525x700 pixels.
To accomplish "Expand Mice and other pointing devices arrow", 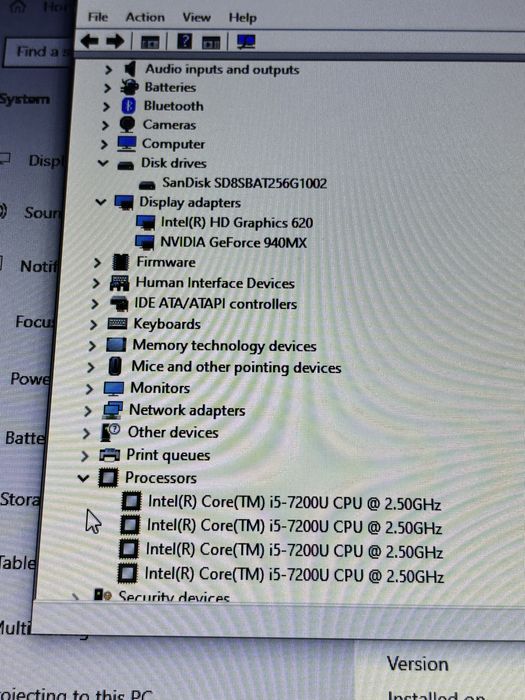I will (x=91, y=367).
